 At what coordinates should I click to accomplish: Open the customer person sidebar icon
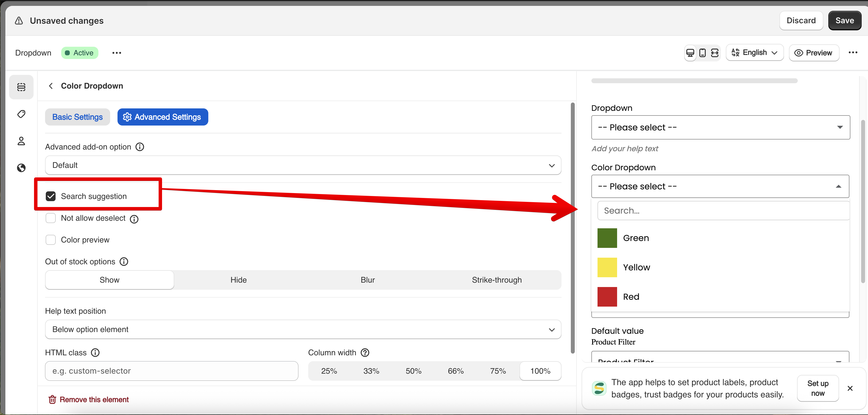[21, 141]
